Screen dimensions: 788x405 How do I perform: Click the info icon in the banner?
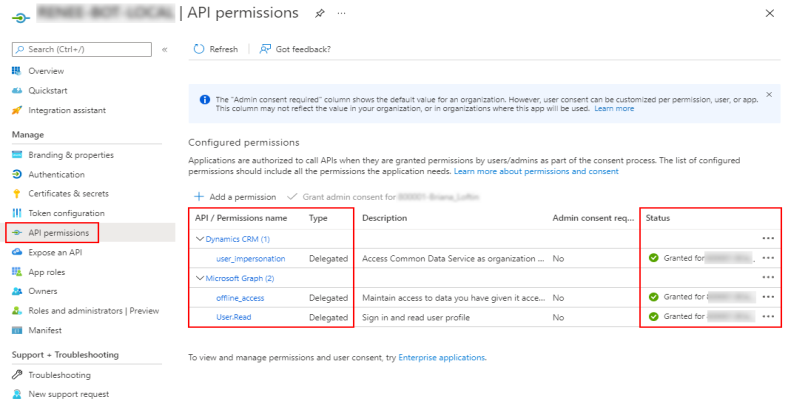[x=205, y=99]
